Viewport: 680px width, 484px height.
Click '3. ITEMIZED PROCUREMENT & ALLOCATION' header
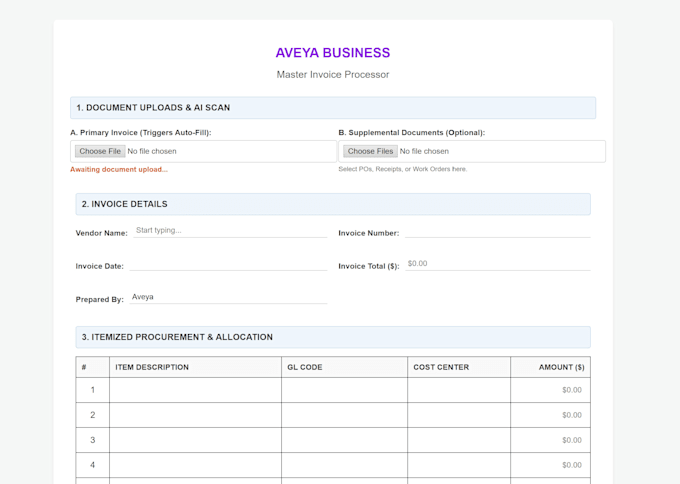coord(333,337)
